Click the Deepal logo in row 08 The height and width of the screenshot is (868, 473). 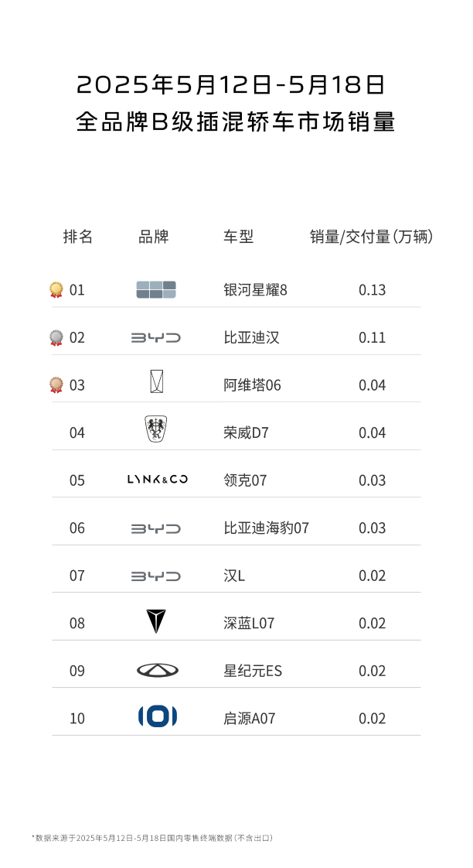[x=156, y=621]
